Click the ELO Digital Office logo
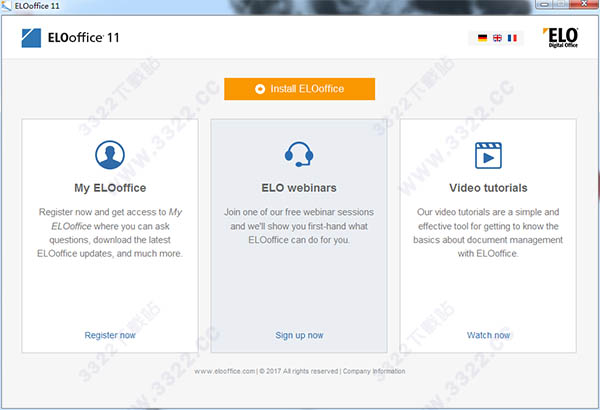 coord(561,38)
